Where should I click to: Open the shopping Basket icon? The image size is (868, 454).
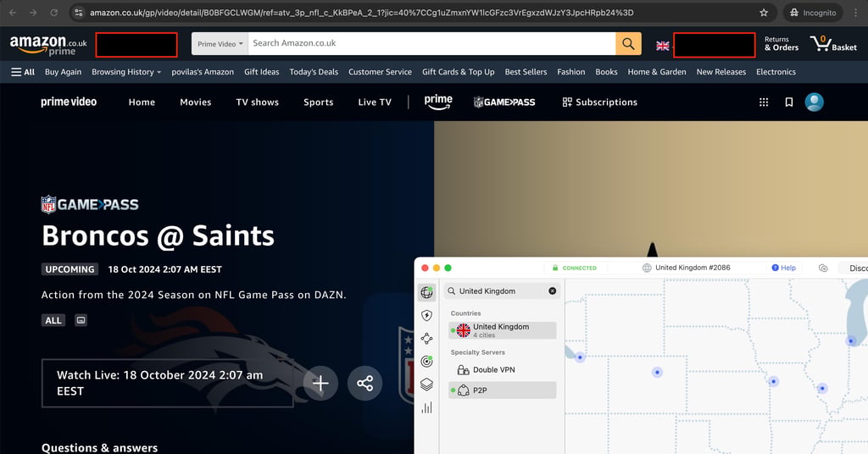point(833,44)
